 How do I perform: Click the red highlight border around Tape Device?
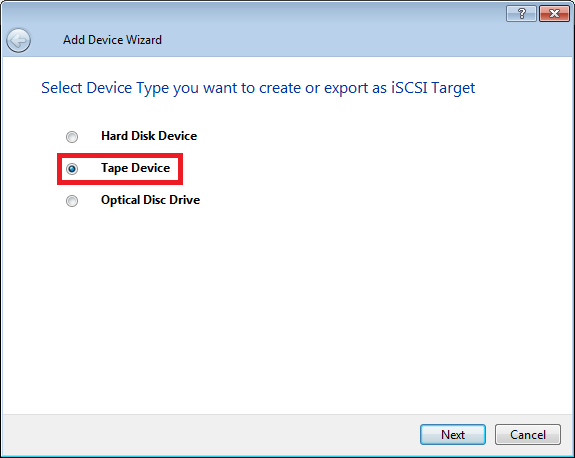pyautogui.click(x=120, y=155)
